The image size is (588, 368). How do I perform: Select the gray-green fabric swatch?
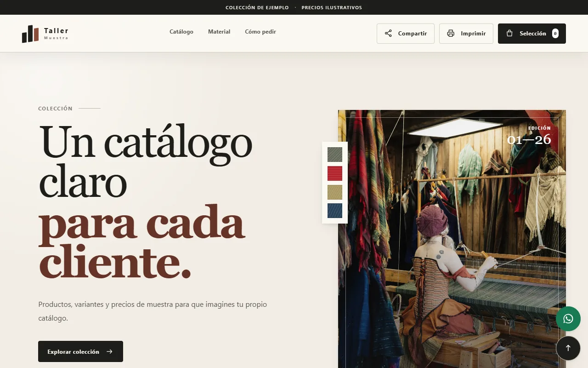(x=335, y=155)
